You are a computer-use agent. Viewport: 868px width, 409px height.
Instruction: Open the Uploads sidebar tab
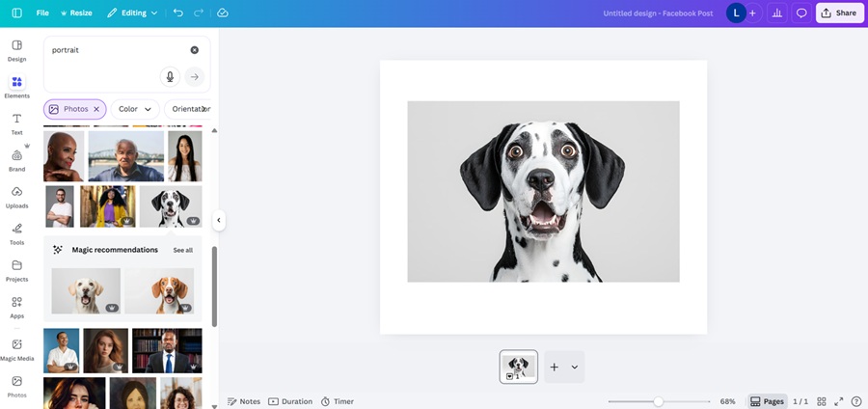16,197
